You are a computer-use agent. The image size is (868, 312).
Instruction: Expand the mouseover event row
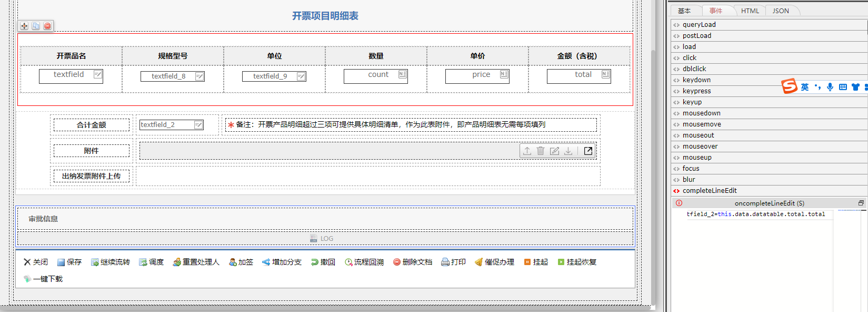[x=769, y=147]
